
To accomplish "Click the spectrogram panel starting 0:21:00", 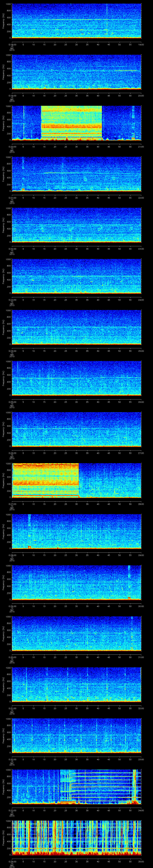I will point(76,174).
